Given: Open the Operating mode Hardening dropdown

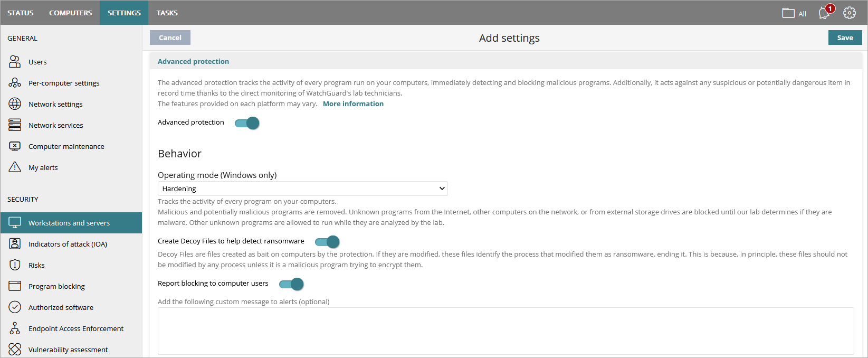Looking at the screenshot, I should tap(302, 189).
